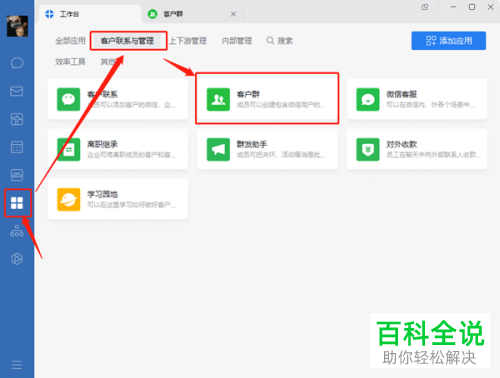Open the 客户联系 app icon
This screenshot has width=500, height=378.
point(69,99)
